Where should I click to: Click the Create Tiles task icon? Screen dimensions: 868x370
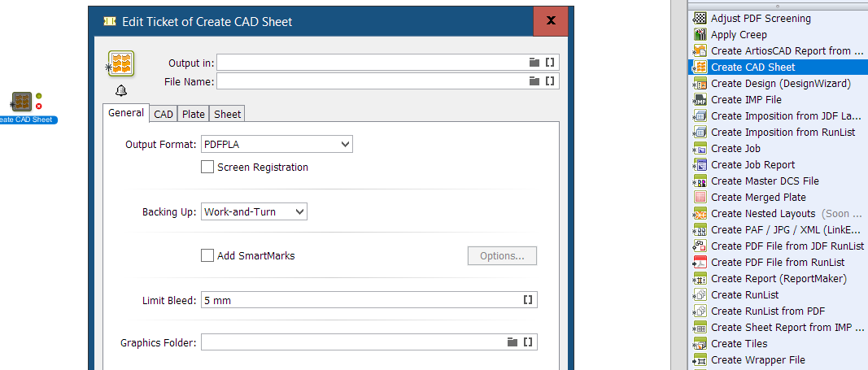(700, 343)
